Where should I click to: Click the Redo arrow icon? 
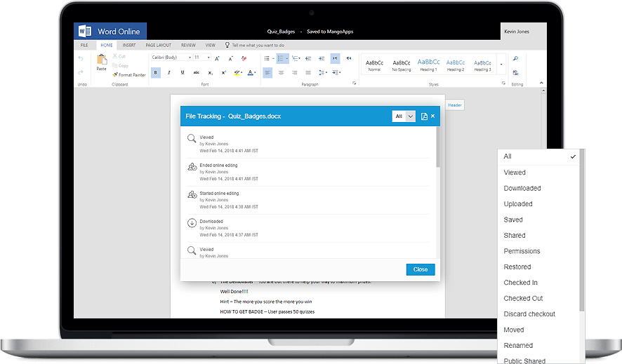click(x=81, y=72)
